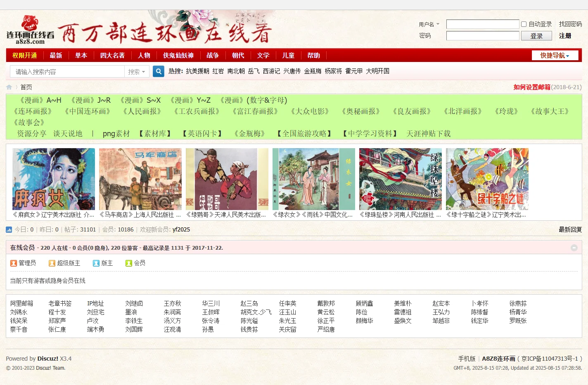
Task: Open the 儿童 nav item
Action: (288, 55)
